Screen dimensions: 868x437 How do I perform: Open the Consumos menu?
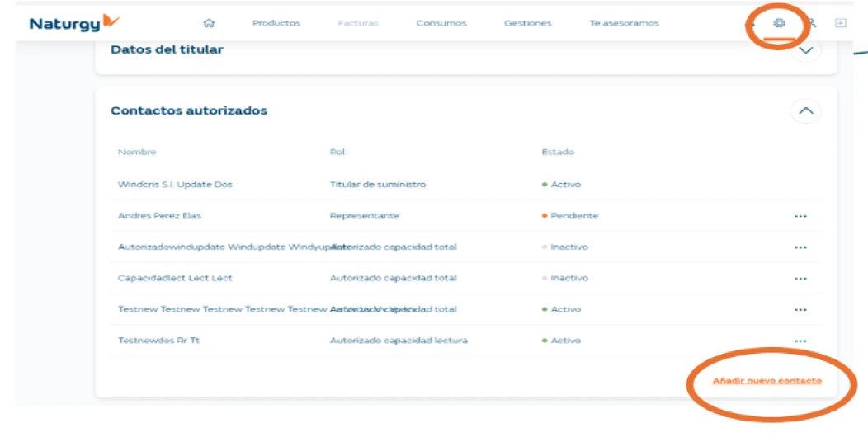(x=441, y=23)
